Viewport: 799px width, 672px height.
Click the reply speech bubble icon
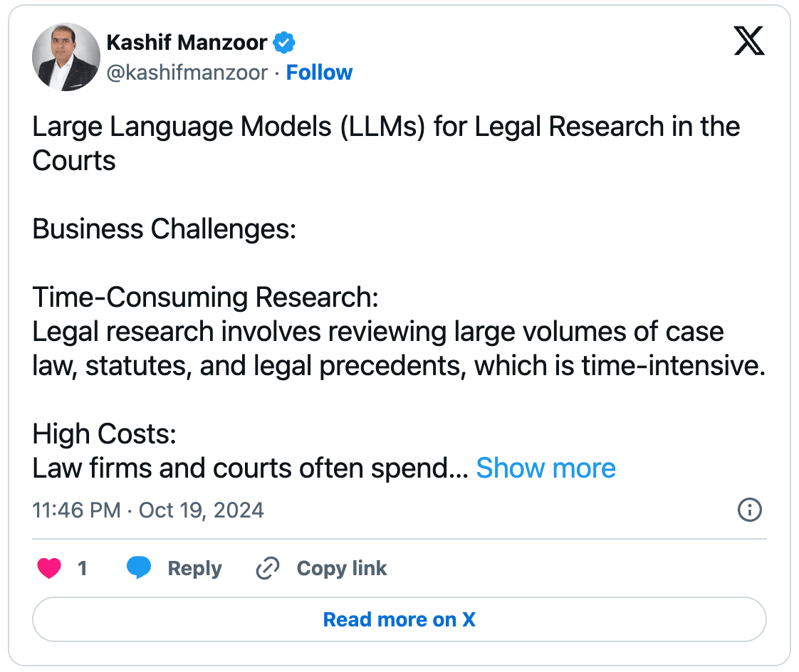point(139,567)
